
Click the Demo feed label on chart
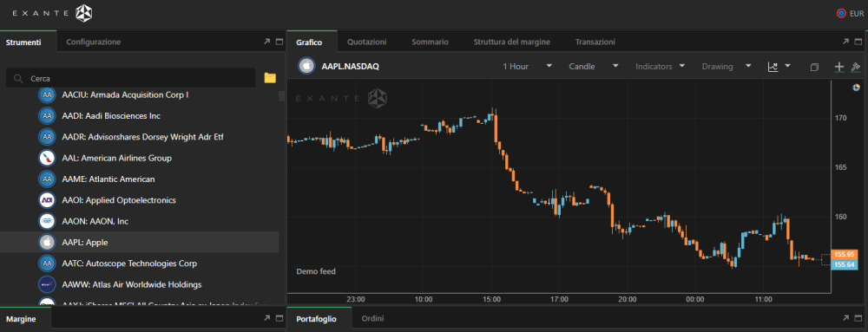pos(316,271)
